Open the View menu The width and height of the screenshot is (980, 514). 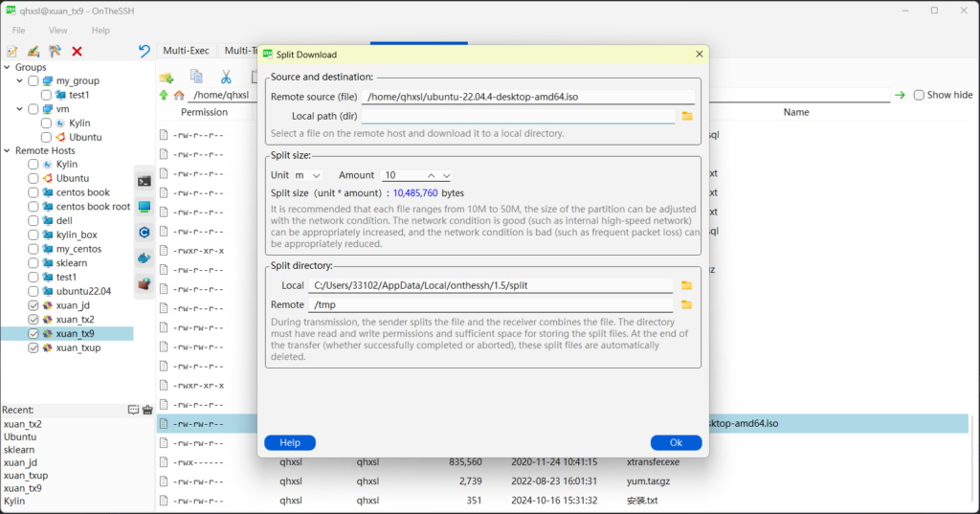pyautogui.click(x=58, y=31)
